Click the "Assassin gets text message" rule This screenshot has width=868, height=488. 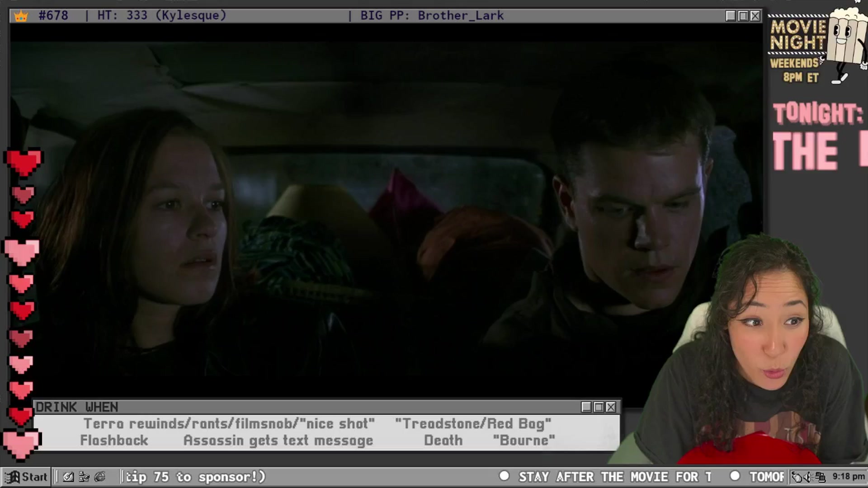tap(278, 441)
